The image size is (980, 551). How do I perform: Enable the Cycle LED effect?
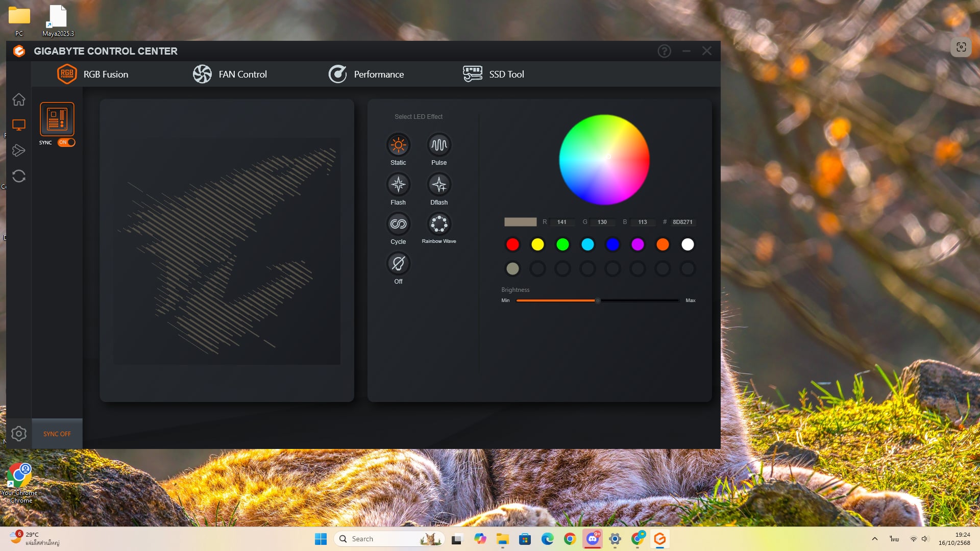tap(398, 224)
